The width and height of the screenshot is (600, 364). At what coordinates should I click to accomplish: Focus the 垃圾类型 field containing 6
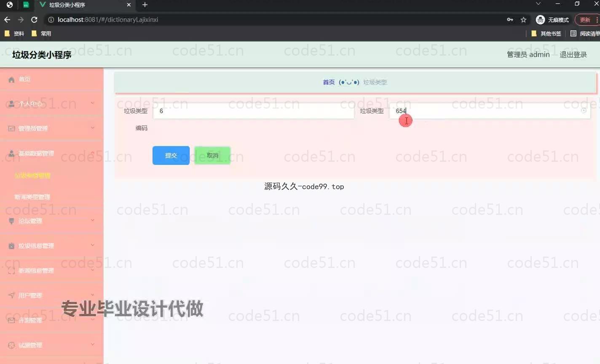tap(253, 111)
